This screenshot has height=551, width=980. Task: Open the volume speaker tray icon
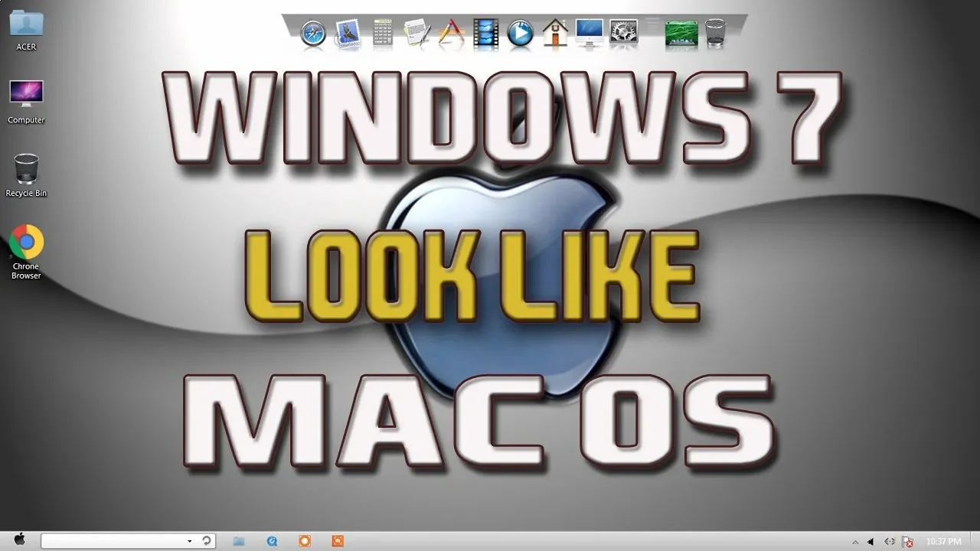[871, 542]
